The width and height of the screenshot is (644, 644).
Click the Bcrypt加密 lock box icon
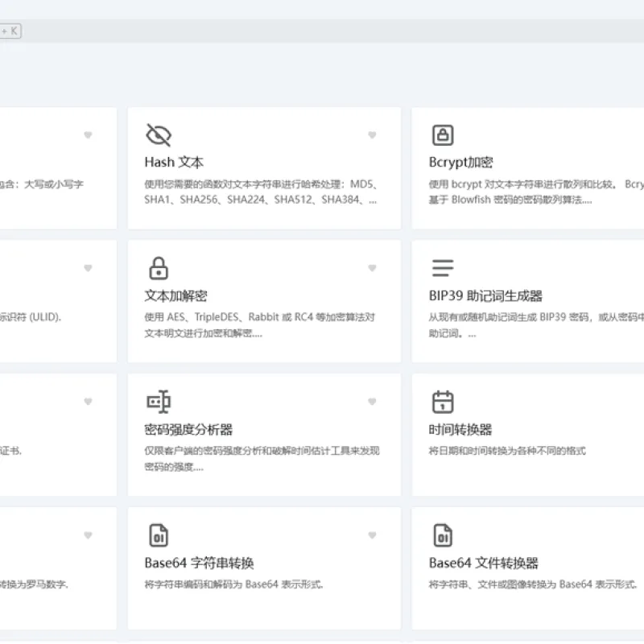tap(443, 135)
